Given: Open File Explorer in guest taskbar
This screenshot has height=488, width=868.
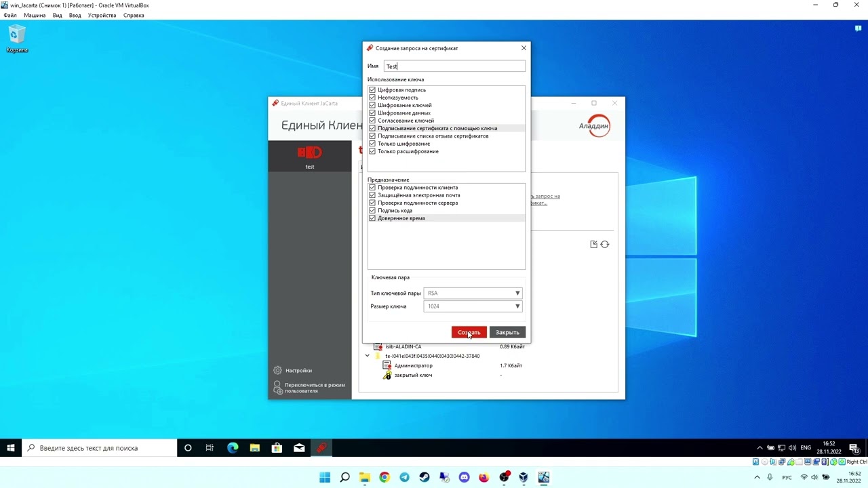Looking at the screenshot, I should point(255,448).
